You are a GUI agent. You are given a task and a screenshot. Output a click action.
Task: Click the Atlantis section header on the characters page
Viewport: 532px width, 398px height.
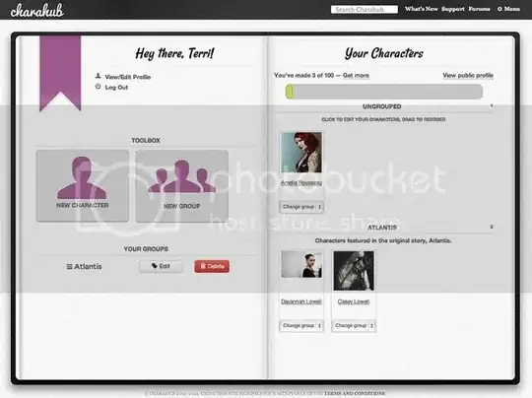pyautogui.click(x=382, y=228)
